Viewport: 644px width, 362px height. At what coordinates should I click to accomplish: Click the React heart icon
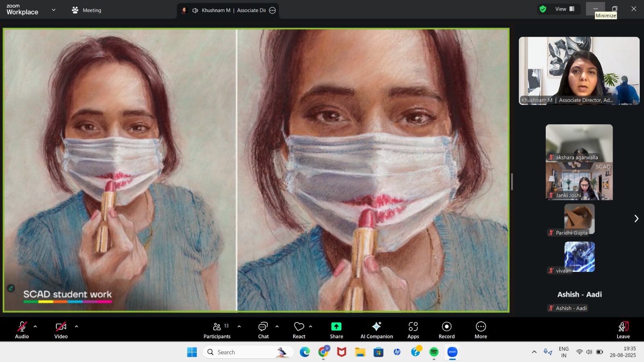click(299, 327)
